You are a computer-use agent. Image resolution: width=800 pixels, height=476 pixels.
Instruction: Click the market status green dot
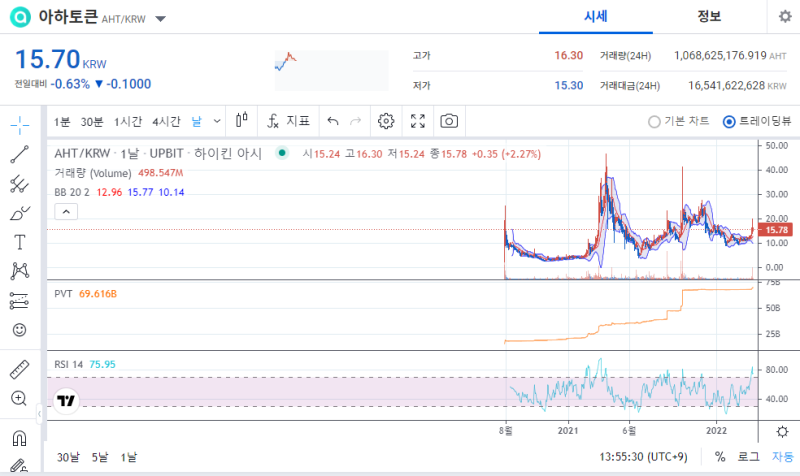coord(282,153)
